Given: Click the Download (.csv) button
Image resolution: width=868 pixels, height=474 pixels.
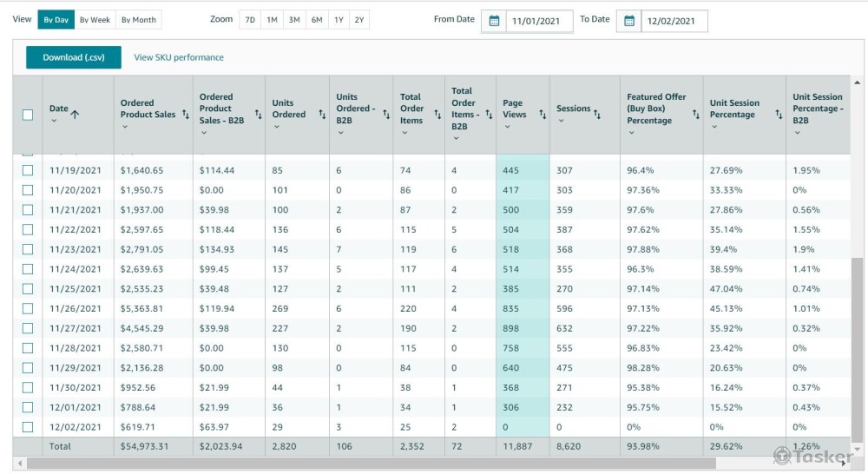Looking at the screenshot, I should pyautogui.click(x=74, y=57).
